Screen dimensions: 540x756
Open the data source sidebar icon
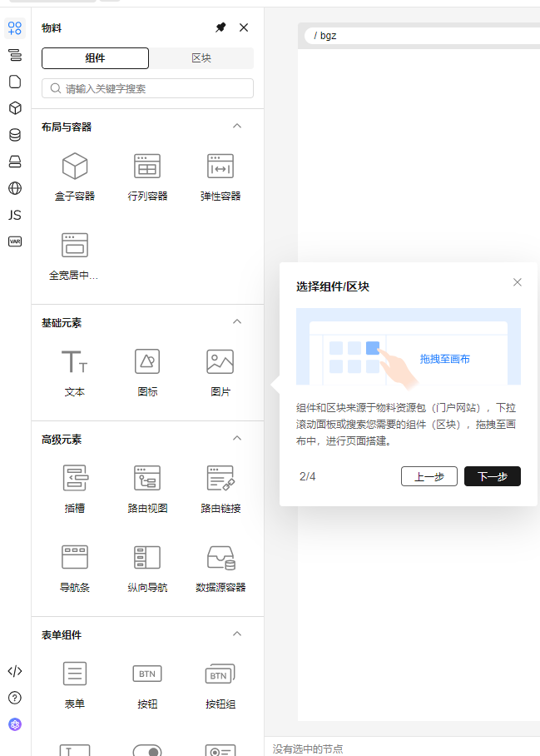pyautogui.click(x=15, y=135)
